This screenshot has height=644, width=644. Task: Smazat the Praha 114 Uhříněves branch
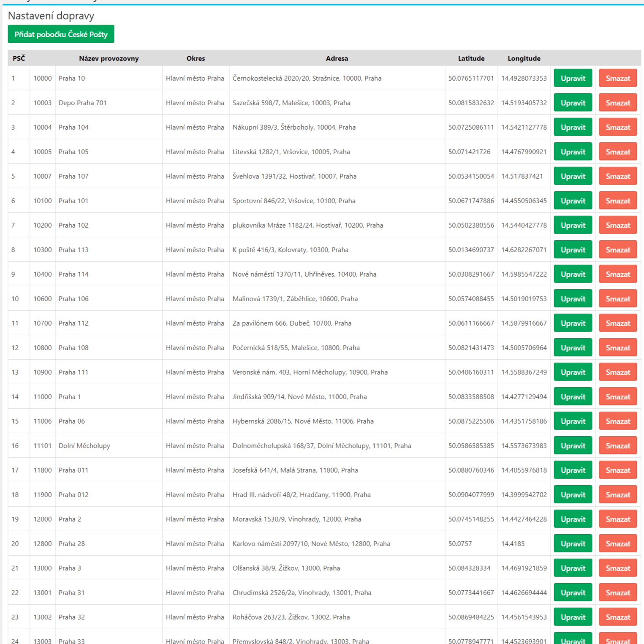pyautogui.click(x=617, y=274)
